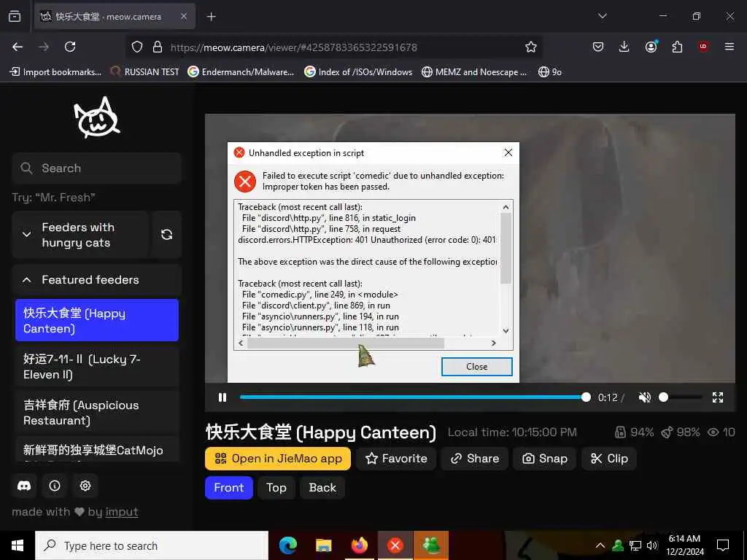Enter fullscreen video mode
Screen dimensions: 747x560
click(718, 397)
